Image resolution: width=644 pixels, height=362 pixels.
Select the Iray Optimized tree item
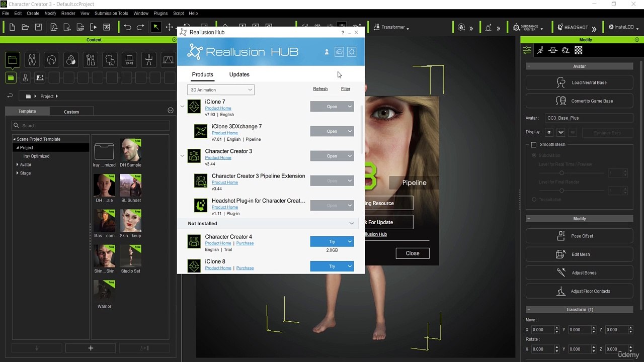point(36,156)
